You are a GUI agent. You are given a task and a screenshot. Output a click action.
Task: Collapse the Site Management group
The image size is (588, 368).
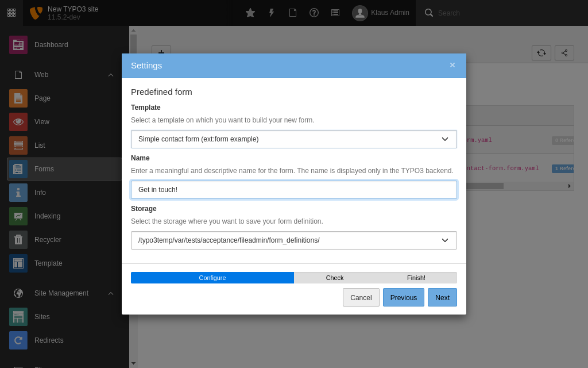[x=111, y=293]
